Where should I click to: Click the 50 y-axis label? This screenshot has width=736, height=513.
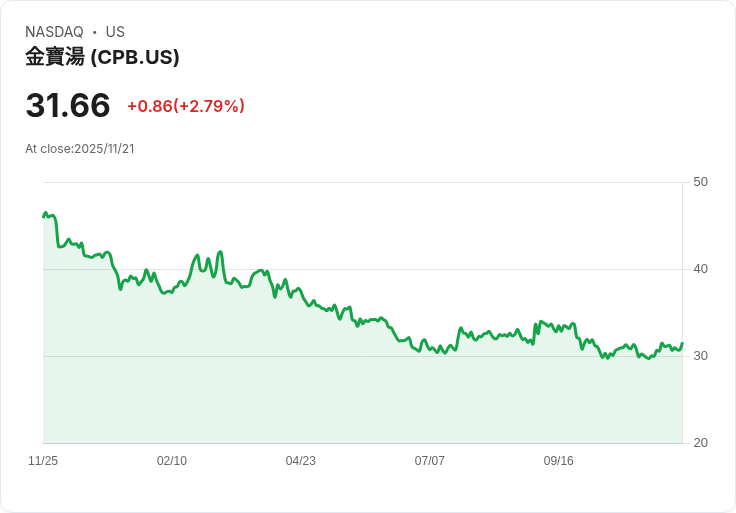coord(701,182)
